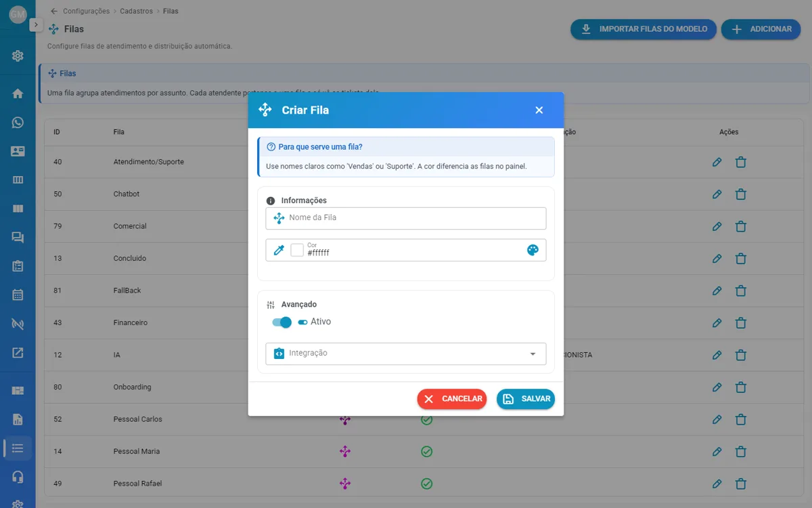Screen dimensions: 812x508
Task: Delete the Chatbot queue
Action: point(741,194)
